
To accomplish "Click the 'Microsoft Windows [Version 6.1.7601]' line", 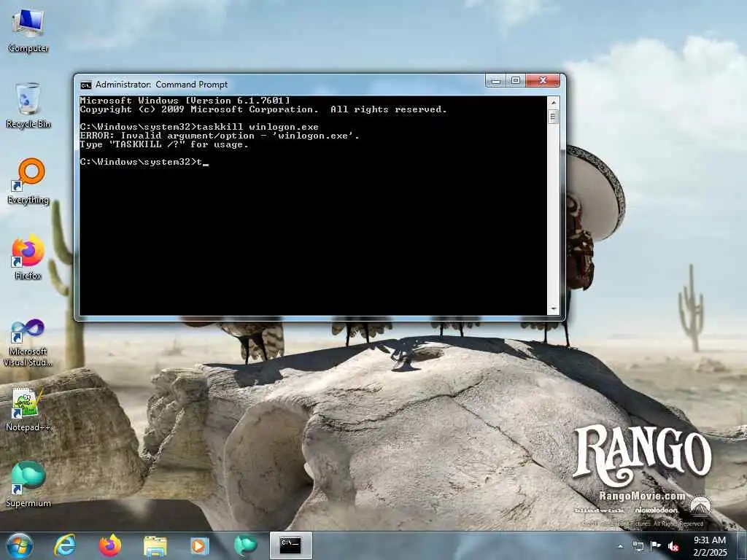I will [x=185, y=101].
